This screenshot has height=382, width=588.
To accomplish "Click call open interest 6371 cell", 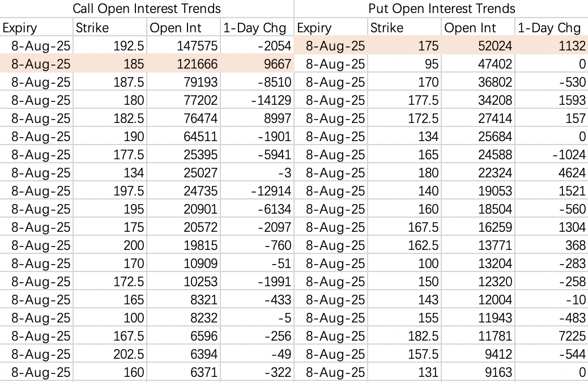I will (x=184, y=372).
